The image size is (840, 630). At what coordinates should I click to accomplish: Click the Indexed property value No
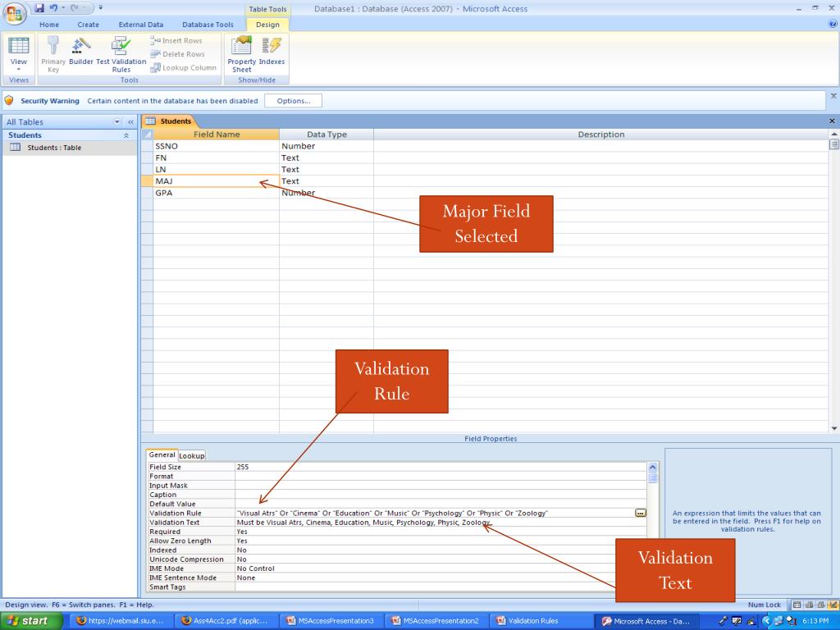pos(441,550)
